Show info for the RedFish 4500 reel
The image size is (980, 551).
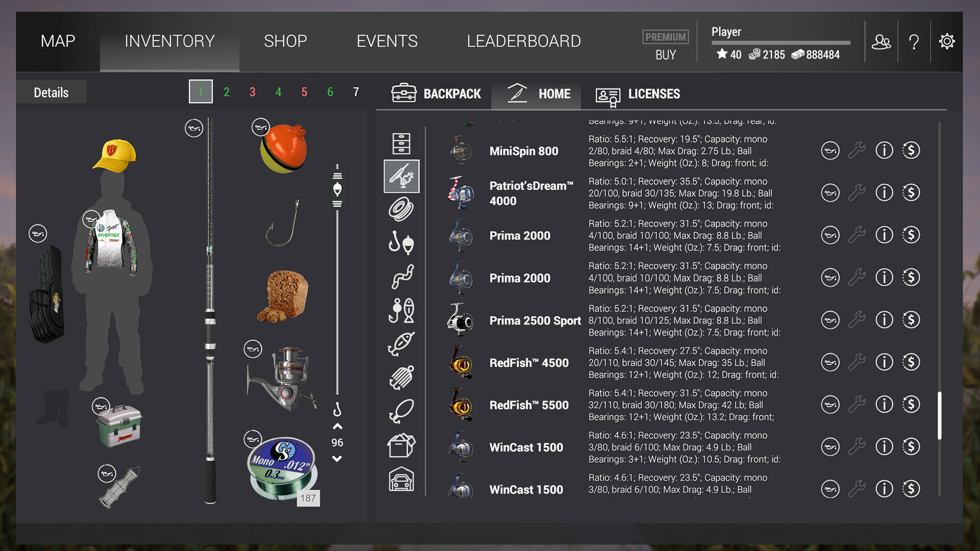pyautogui.click(x=884, y=362)
